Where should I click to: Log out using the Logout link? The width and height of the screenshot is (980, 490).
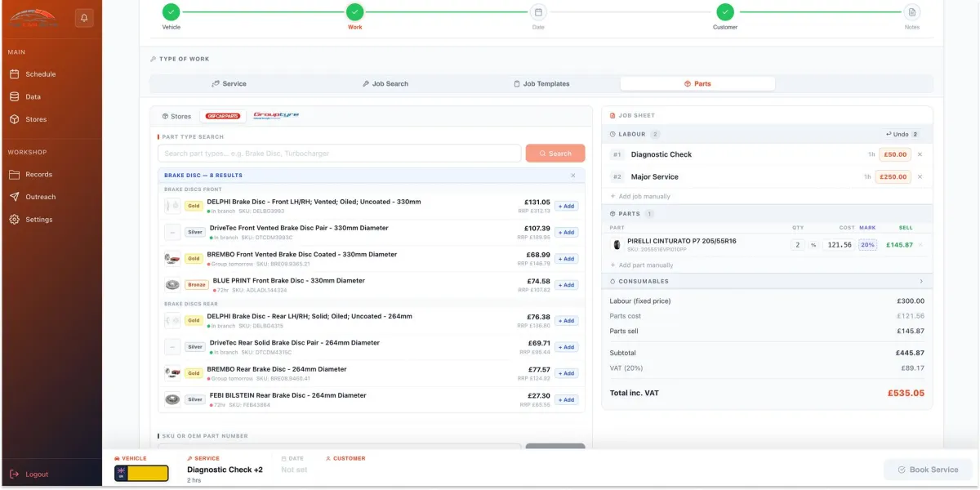point(29,474)
